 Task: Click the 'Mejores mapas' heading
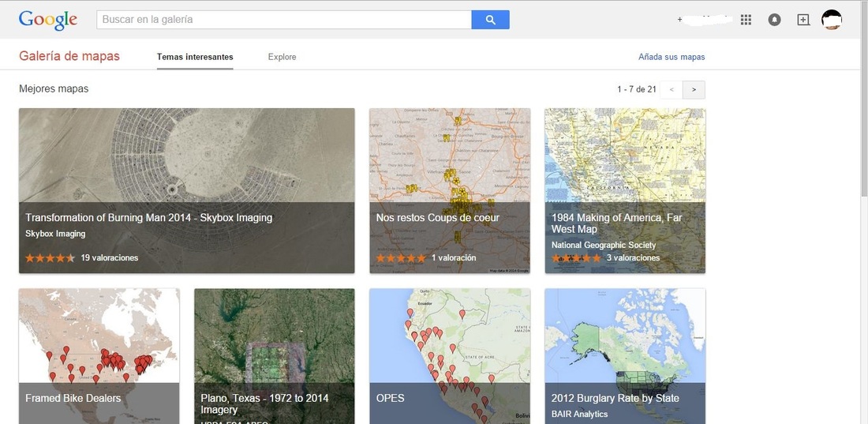54,88
